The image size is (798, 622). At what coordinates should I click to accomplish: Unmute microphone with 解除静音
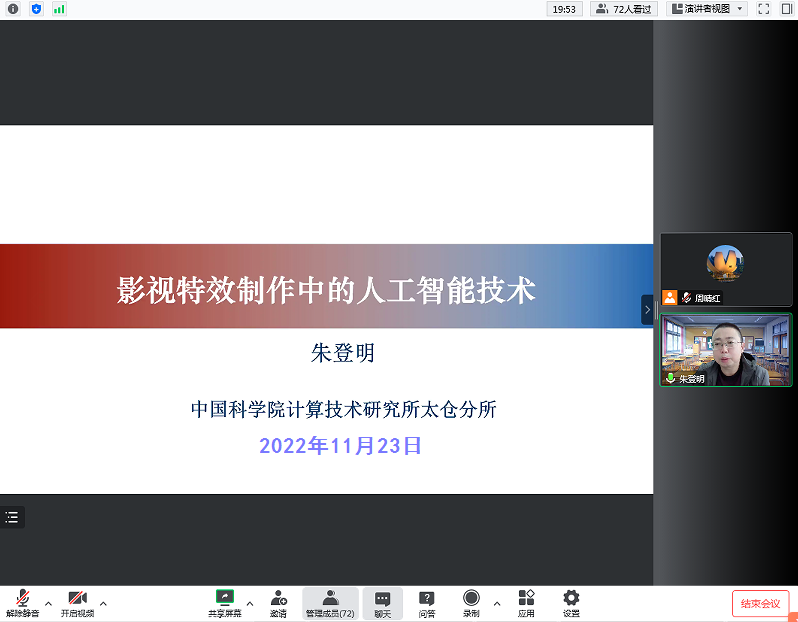[22, 604]
